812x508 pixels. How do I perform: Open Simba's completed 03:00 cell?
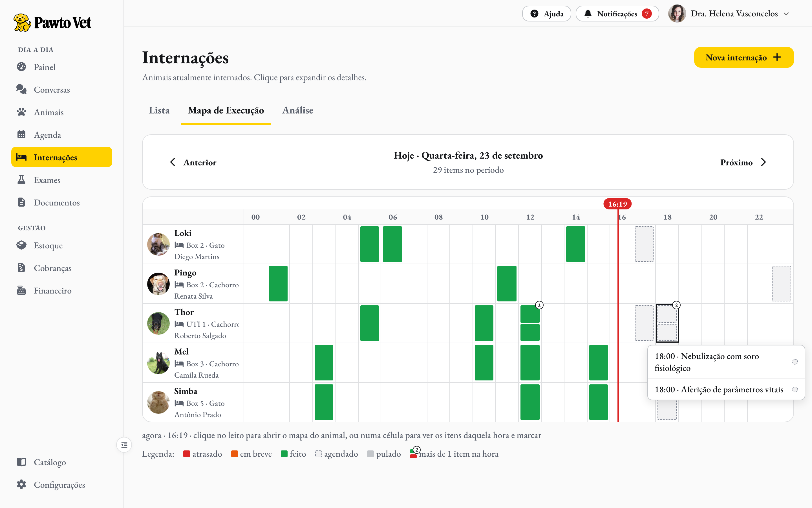324,402
